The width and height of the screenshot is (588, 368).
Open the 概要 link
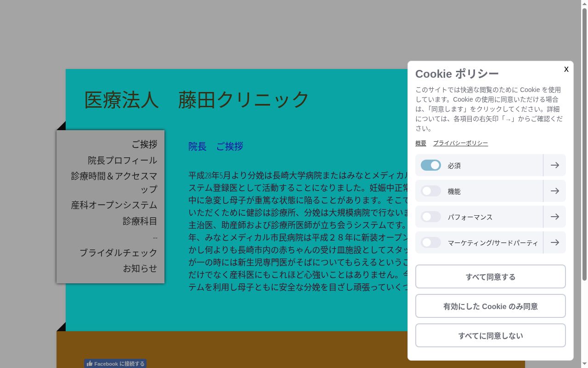pyautogui.click(x=421, y=143)
